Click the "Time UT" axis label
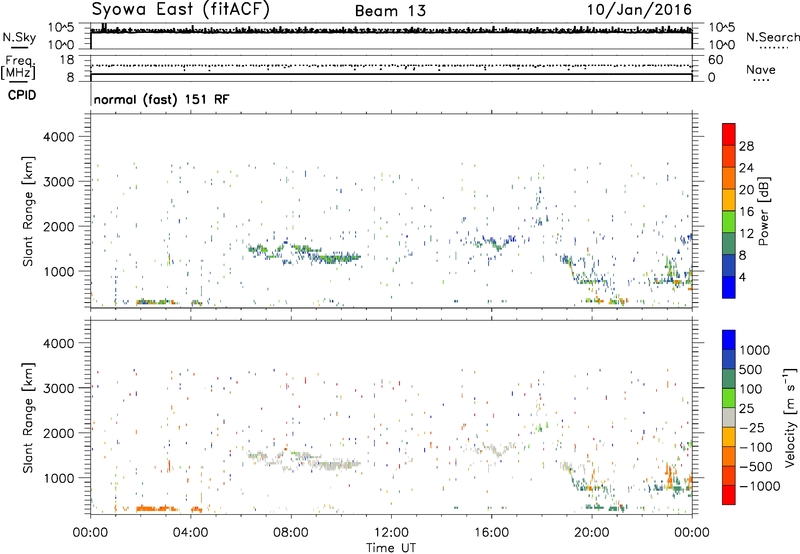The width and height of the screenshot is (800, 554). [391, 547]
